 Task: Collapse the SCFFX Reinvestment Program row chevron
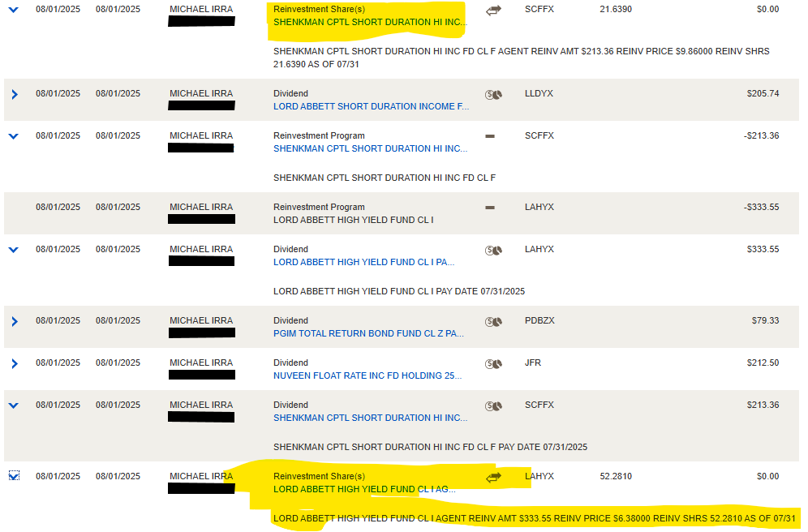coord(14,136)
